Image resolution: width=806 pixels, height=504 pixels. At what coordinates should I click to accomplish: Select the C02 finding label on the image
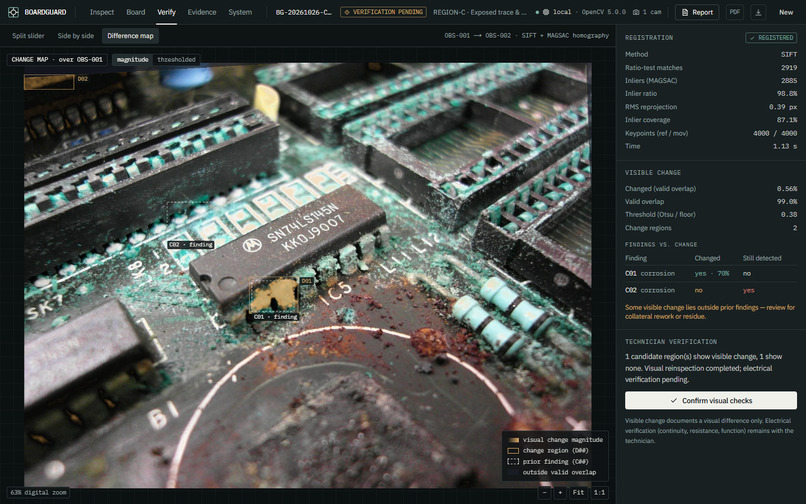click(x=191, y=245)
